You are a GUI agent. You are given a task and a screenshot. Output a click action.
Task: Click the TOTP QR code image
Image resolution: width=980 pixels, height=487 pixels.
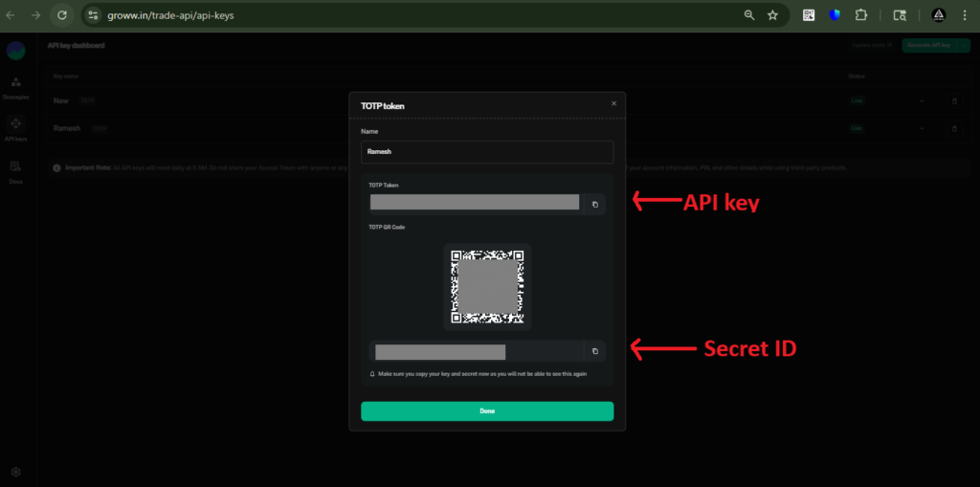pos(487,287)
